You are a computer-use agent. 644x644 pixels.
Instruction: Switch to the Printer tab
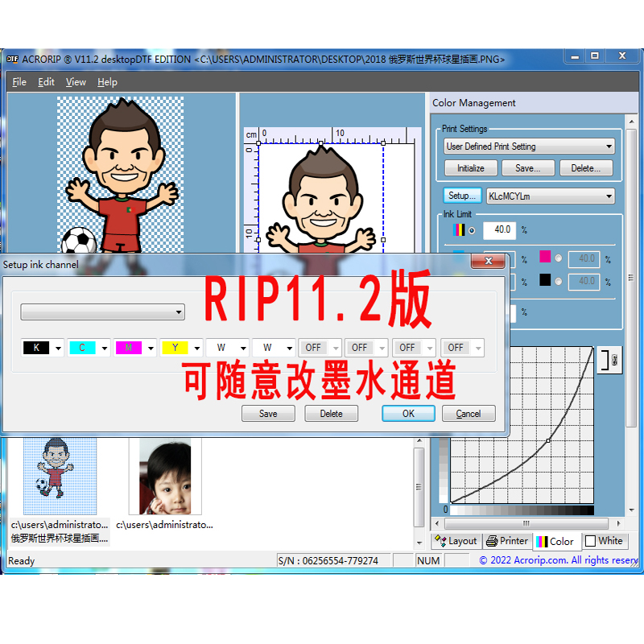click(x=507, y=541)
